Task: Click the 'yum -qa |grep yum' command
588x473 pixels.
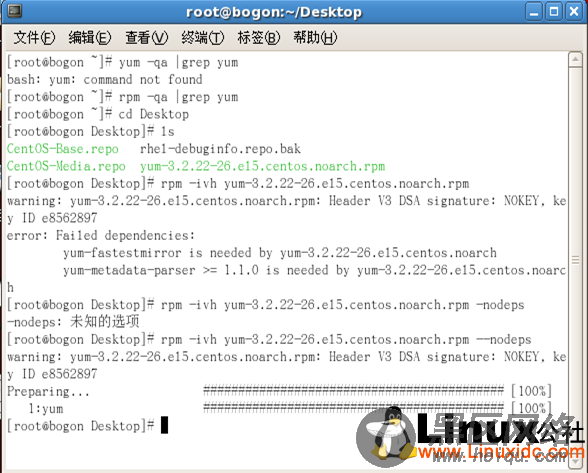Action: click(x=178, y=62)
